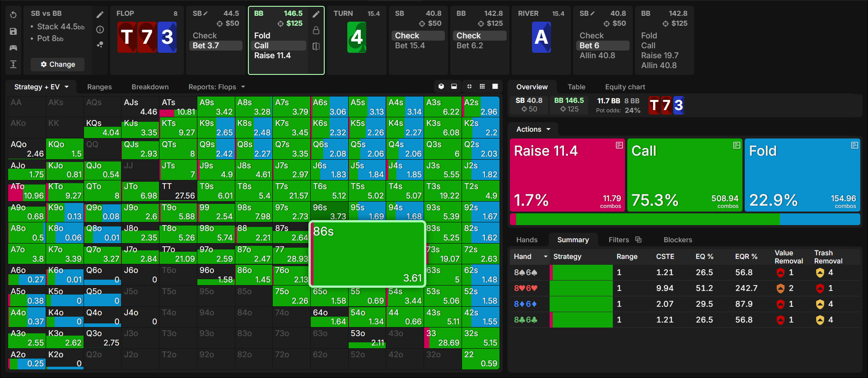Click the green turn card 4
Screen dimensions: 868x378
pos(357,37)
